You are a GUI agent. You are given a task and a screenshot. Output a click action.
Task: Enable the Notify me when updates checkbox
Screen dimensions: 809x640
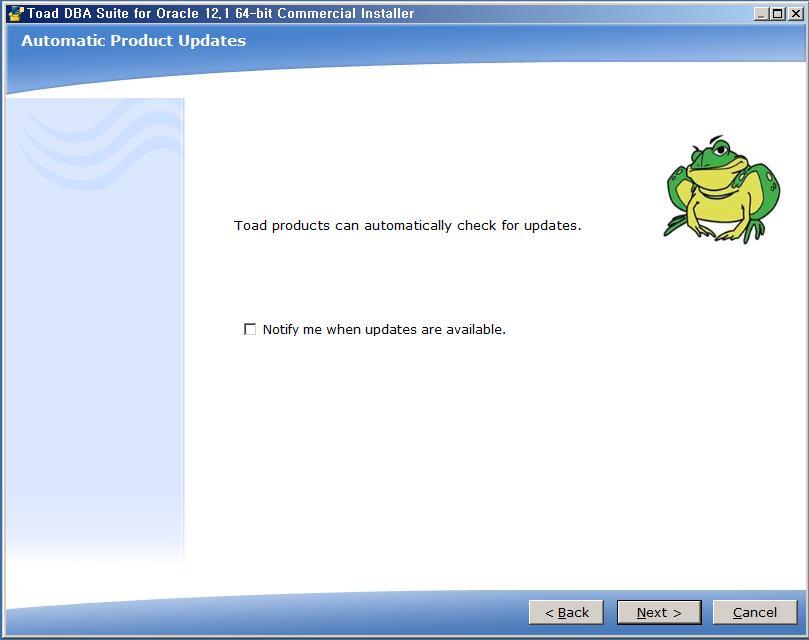pos(250,329)
